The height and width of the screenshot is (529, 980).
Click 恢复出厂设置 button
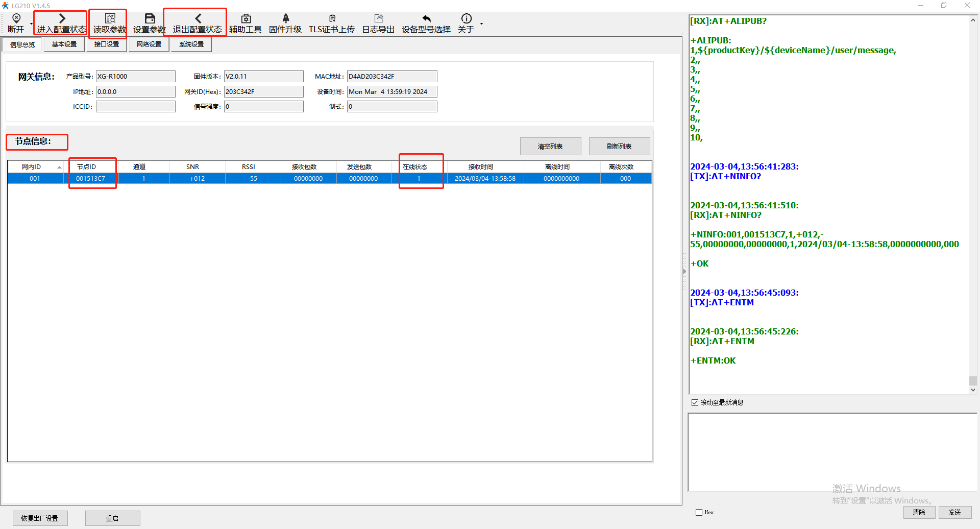tap(40, 518)
